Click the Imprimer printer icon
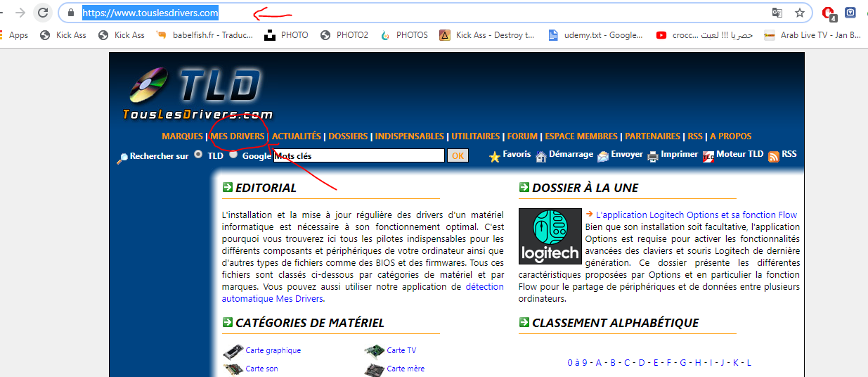Viewport: 868px width, 377px height. point(652,157)
